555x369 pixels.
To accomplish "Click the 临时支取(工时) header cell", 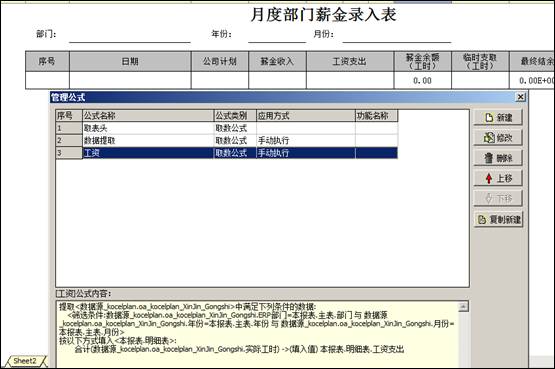I will [x=480, y=61].
